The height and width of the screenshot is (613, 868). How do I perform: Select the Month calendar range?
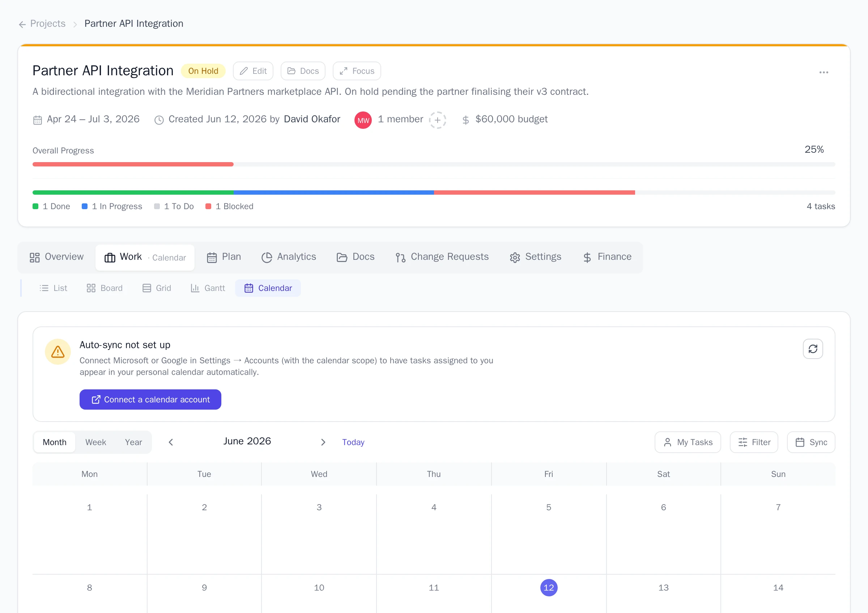55,442
